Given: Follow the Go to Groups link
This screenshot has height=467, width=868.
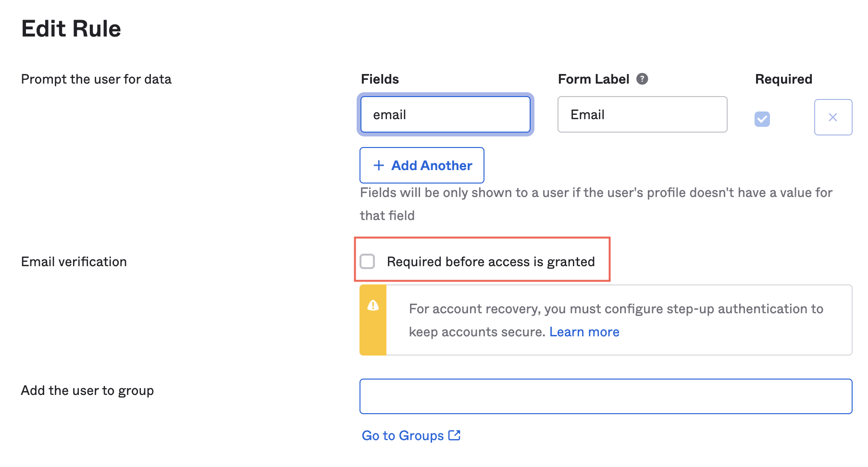Looking at the screenshot, I should tap(403, 435).
